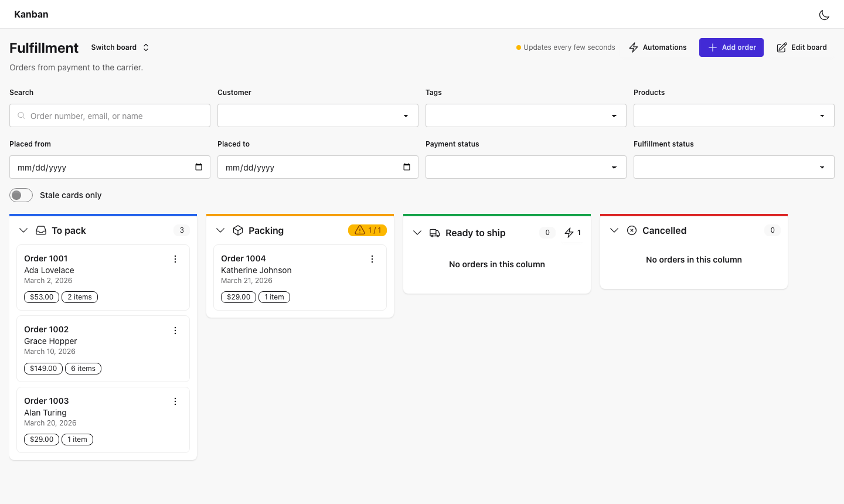This screenshot has width=844, height=504.
Task: Click the Placed from date field
Action: [110, 167]
